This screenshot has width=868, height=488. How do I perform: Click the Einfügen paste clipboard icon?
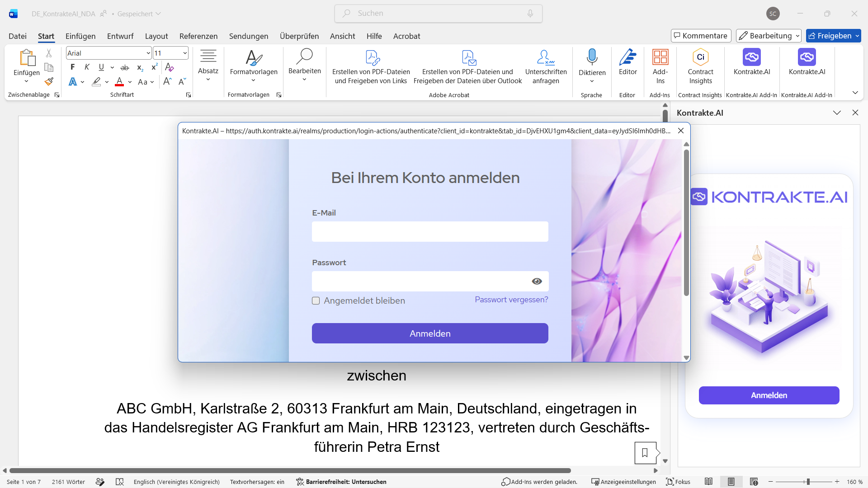tap(27, 58)
